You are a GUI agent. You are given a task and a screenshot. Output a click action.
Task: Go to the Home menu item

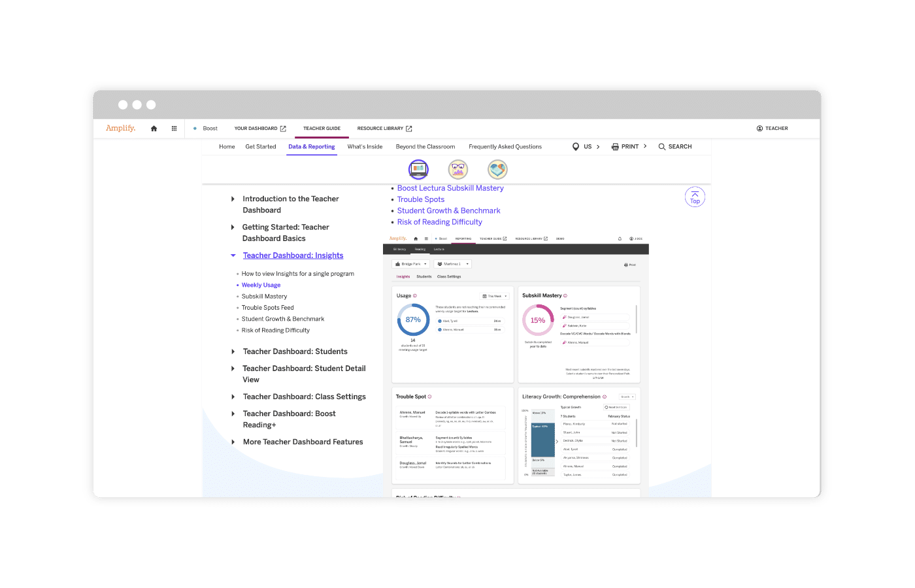tap(227, 147)
